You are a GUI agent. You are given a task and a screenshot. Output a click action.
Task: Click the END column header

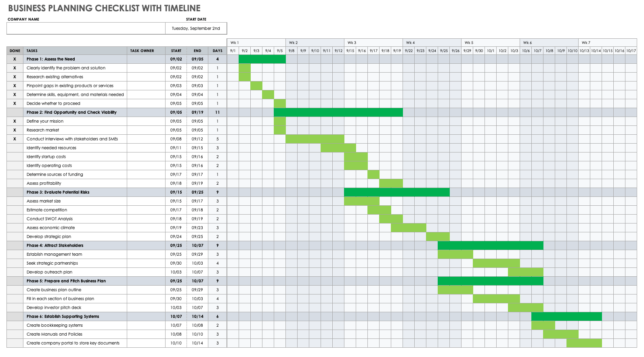(x=197, y=51)
